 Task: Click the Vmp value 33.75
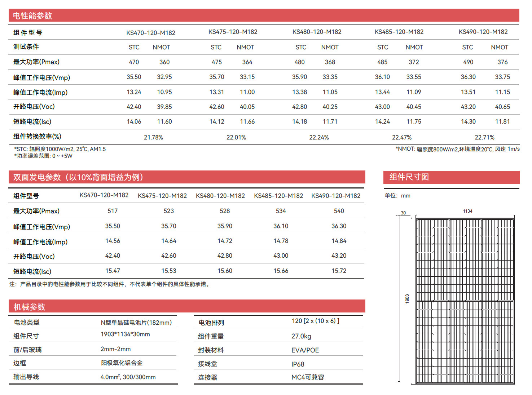[502, 77]
